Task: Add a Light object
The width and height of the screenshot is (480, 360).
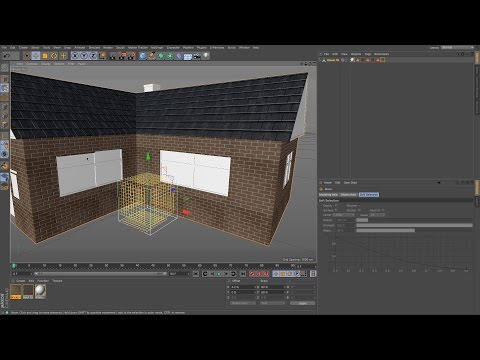Action: click(x=206, y=56)
